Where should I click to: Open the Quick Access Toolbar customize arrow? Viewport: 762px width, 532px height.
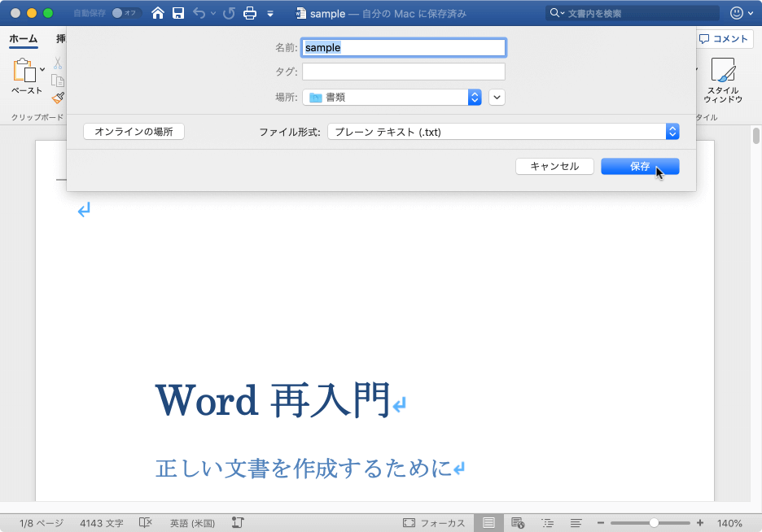tap(270, 14)
